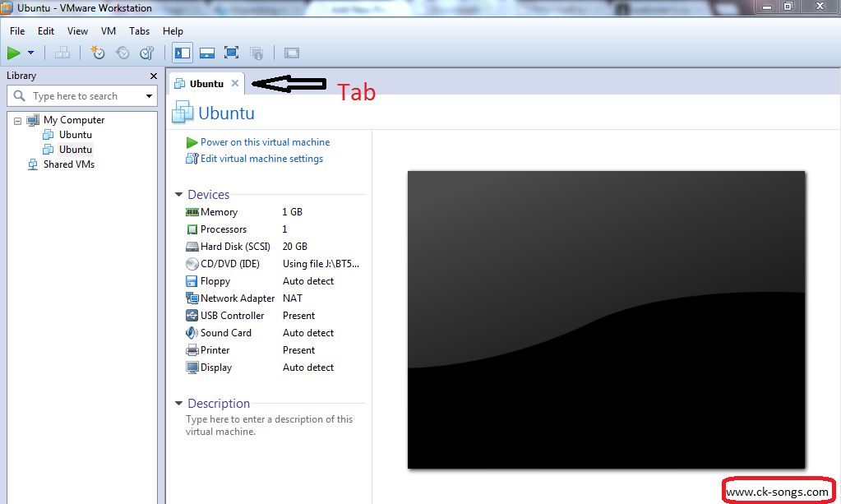Open the Help menu
Viewport: 841px width, 504px height.
173,31
